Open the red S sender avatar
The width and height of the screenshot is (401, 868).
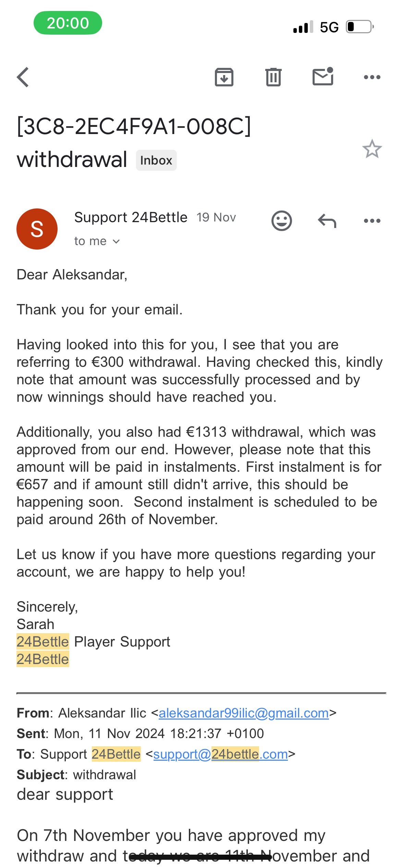(x=37, y=229)
